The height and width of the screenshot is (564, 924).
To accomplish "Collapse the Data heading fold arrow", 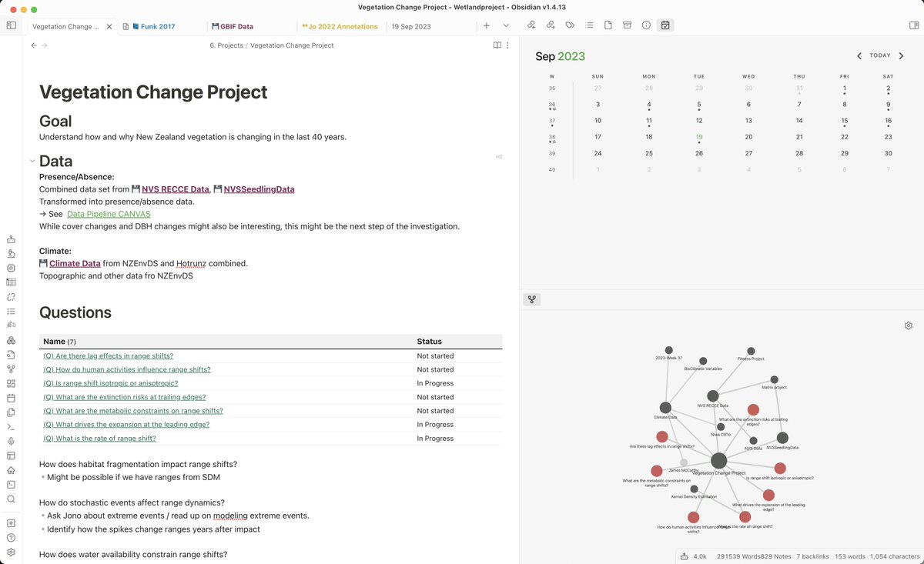I will point(32,161).
